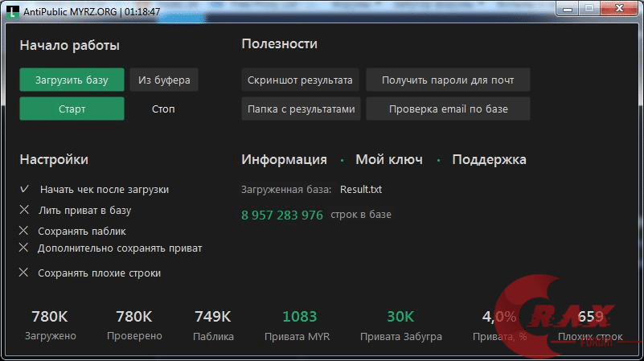Click the 1083 Привата MYR counter
The height and width of the screenshot is (361, 644).
point(297,325)
